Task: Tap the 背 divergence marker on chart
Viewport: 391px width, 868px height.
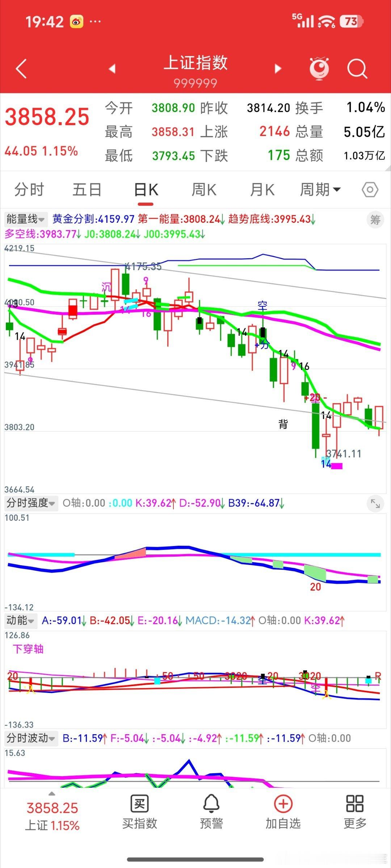Action: [x=283, y=424]
